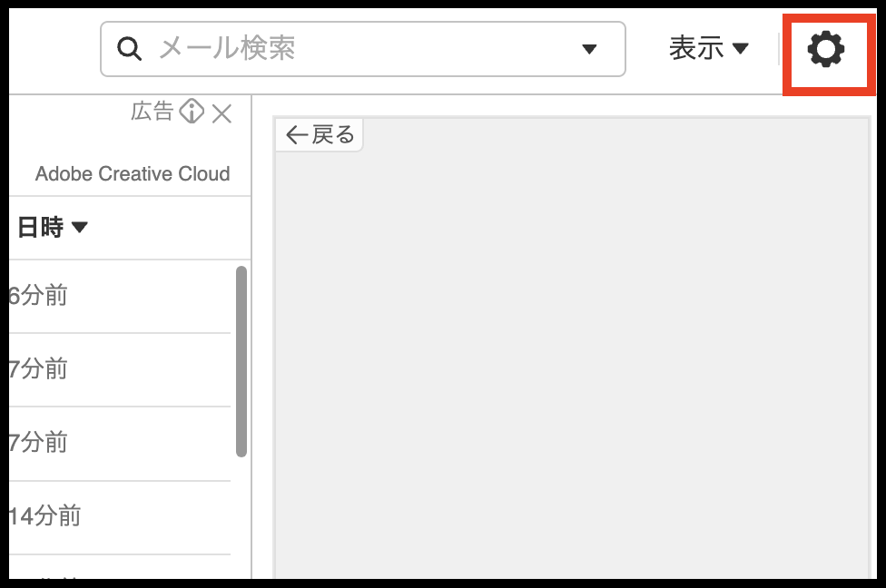Expand the mail search options arrow
886x588 pixels.
[x=589, y=49]
